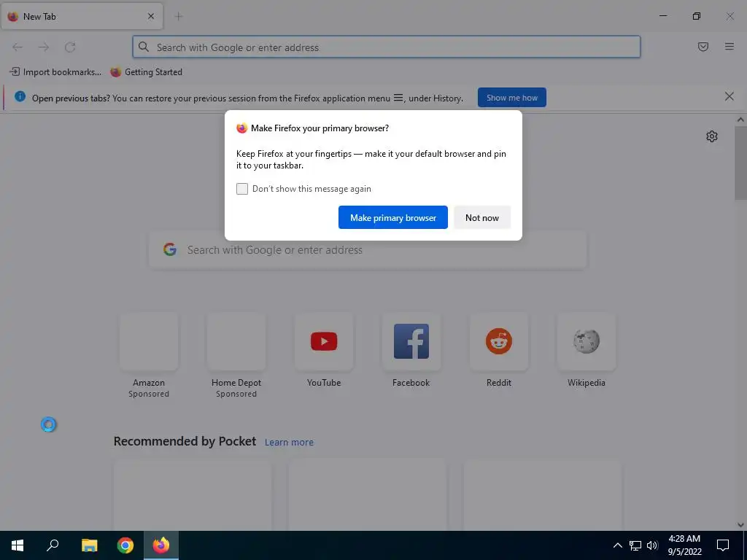The width and height of the screenshot is (747, 560).
Task: Open the Getting Started bookmark
Action: (146, 72)
